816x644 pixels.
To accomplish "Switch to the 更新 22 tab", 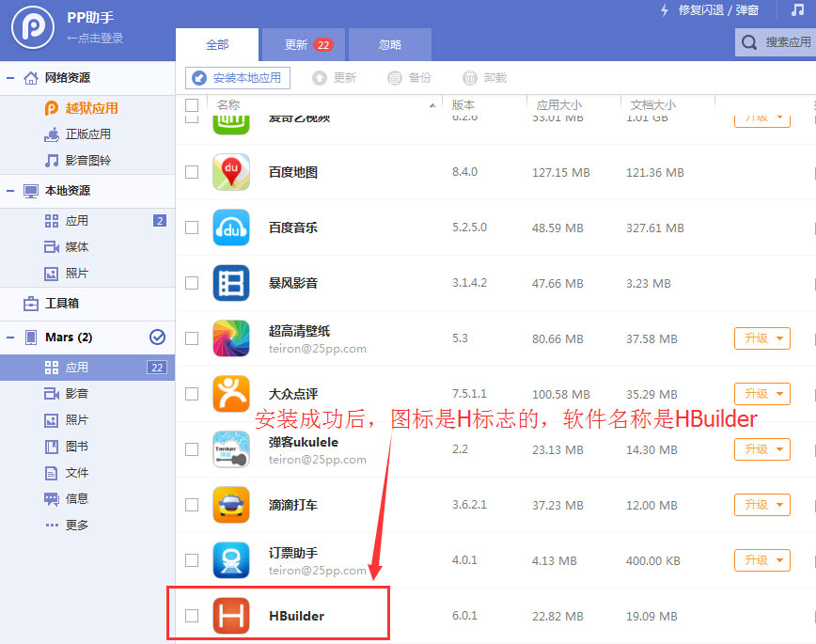I will pos(304,45).
